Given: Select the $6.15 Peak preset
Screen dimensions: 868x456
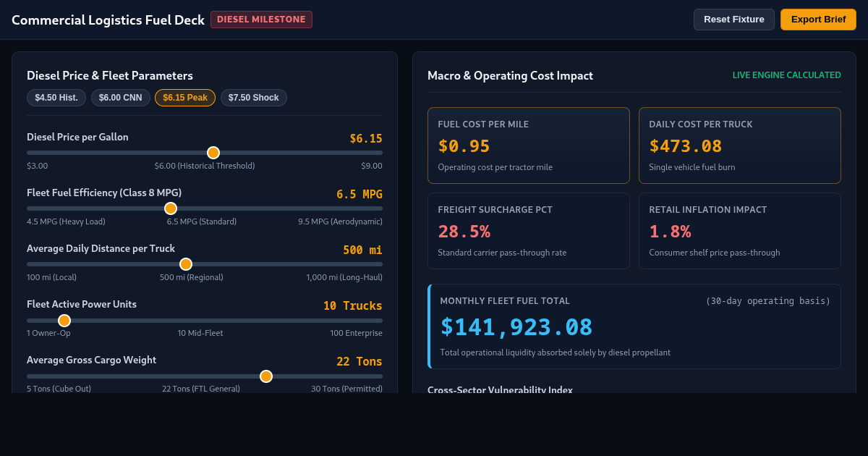Looking at the screenshot, I should pos(185,98).
